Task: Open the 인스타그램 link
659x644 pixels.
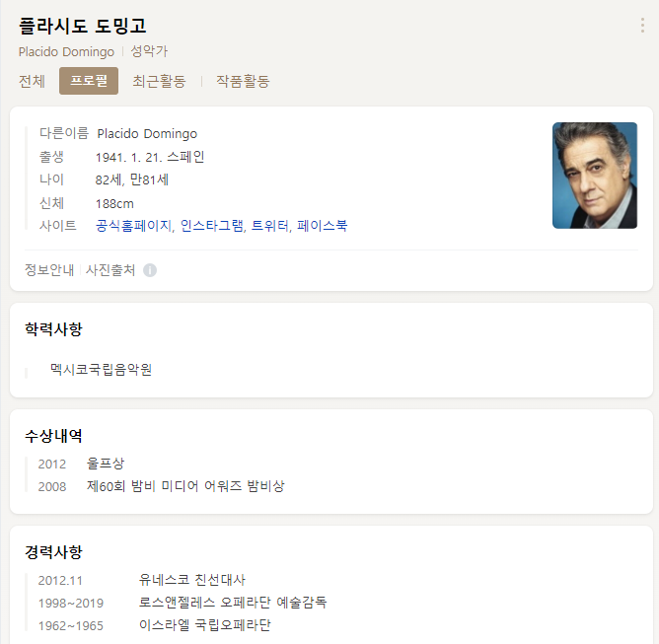Action: (212, 226)
